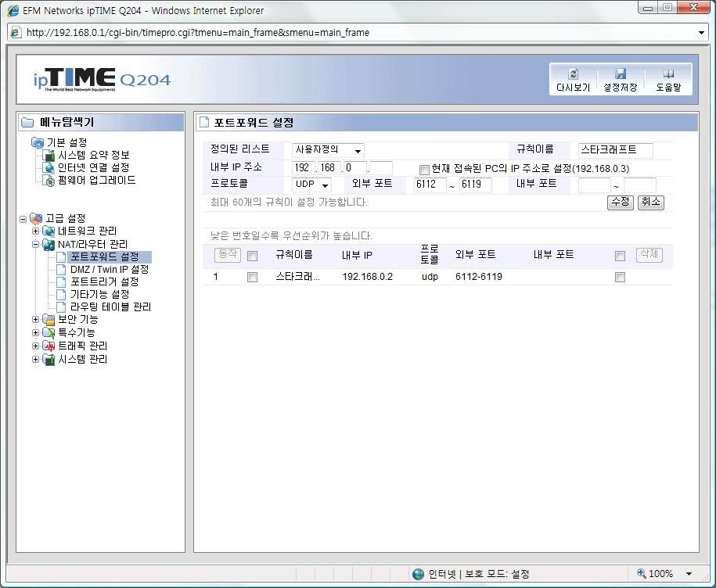Viewport: 716px width, 588px height.
Task: Toggle delete checkbox in rule 1 row
Action: click(620, 277)
